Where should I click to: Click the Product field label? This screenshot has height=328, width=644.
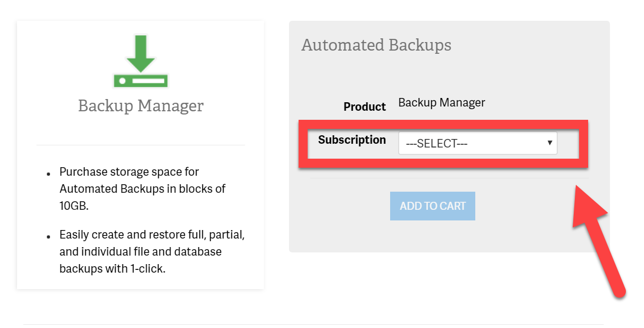[365, 107]
